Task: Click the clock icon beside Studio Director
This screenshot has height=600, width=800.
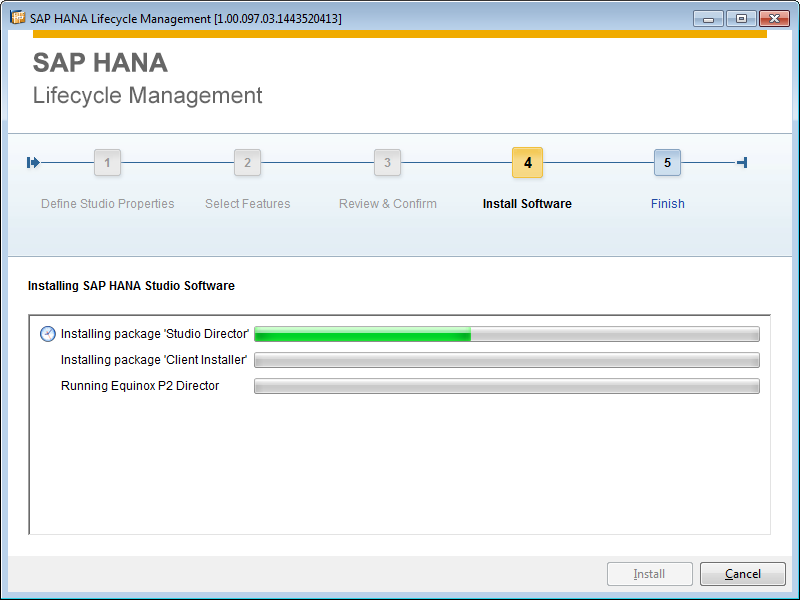Action: click(47, 334)
